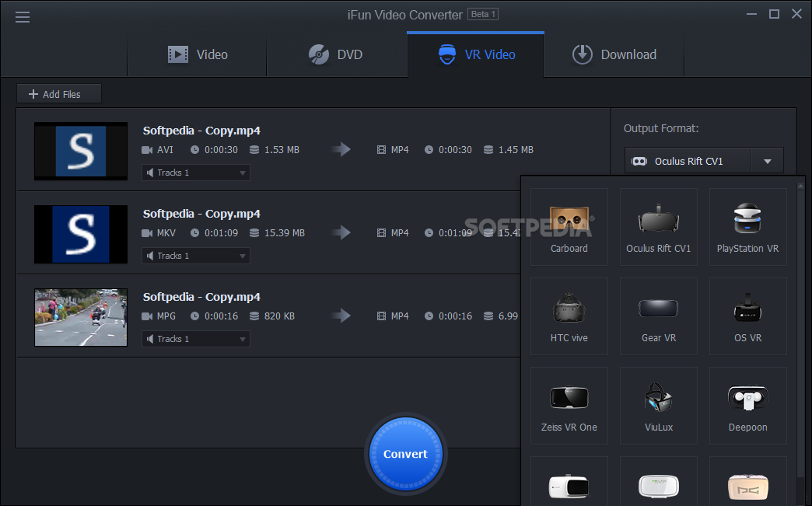The width and height of the screenshot is (812, 506).
Task: Click thumbnail of the AVI video
Action: [x=81, y=151]
